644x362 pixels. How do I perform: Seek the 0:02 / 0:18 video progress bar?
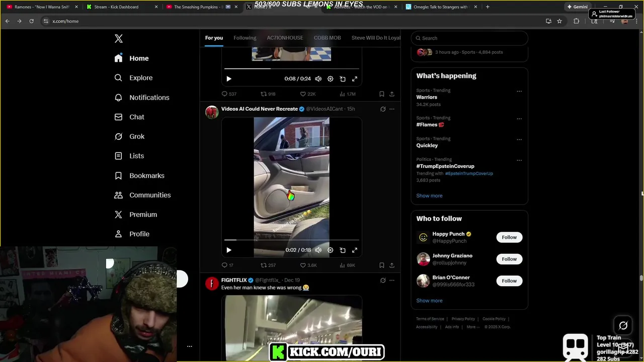291,240
